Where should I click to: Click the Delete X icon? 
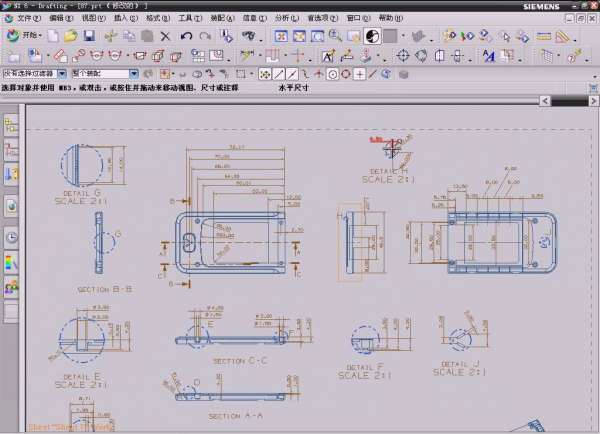tap(166, 36)
